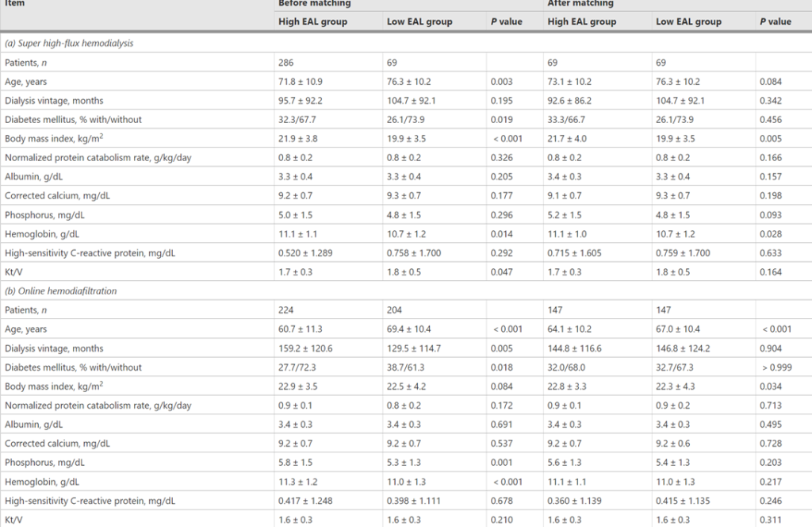Click the dialysis vintage value 95.7 ± 92.2
The height and width of the screenshot is (527, 812).
301,101
